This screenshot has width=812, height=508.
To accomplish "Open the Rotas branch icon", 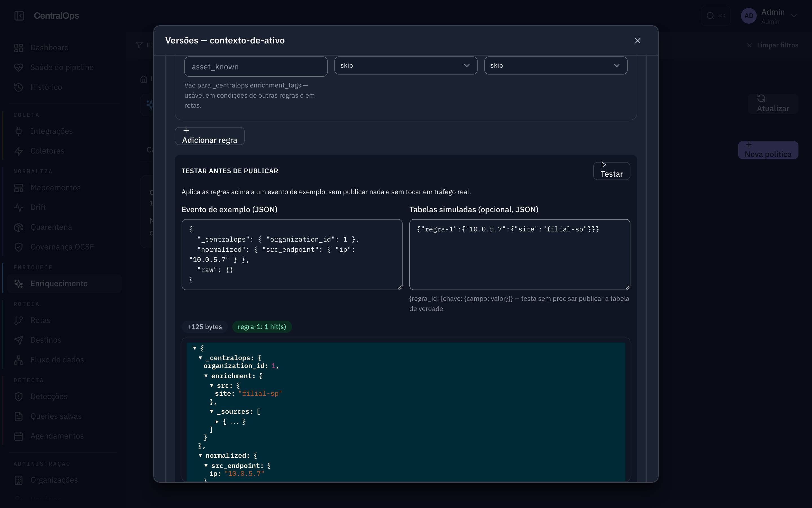I will (x=18, y=321).
